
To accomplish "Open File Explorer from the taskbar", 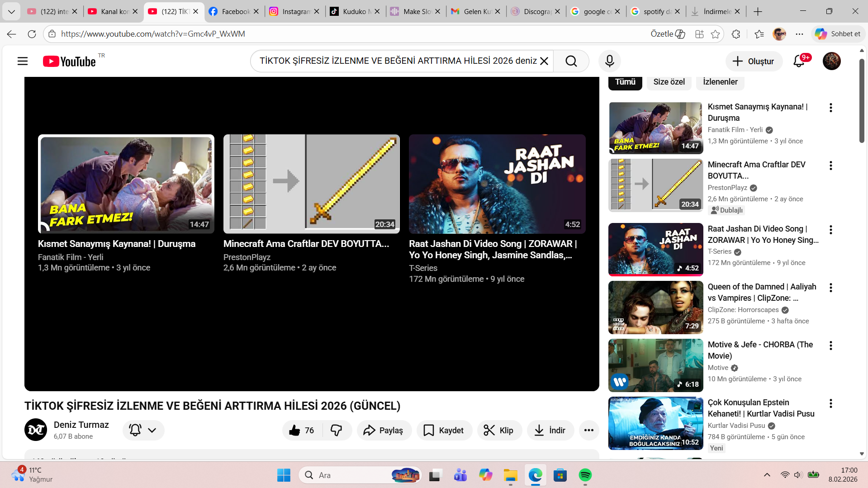I will coord(510,475).
